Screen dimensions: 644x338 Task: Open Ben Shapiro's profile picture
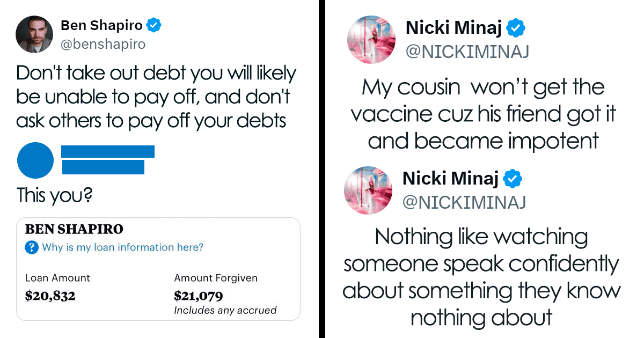[x=34, y=35]
